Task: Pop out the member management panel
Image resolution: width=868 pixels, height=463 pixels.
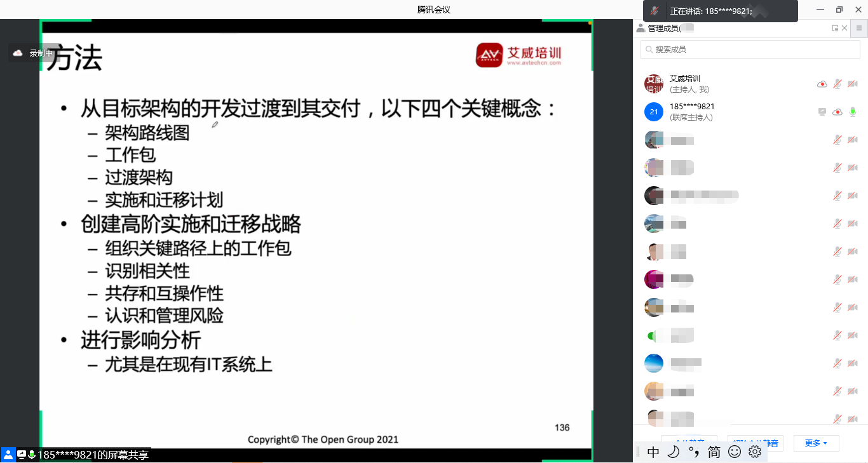Action: coord(835,28)
